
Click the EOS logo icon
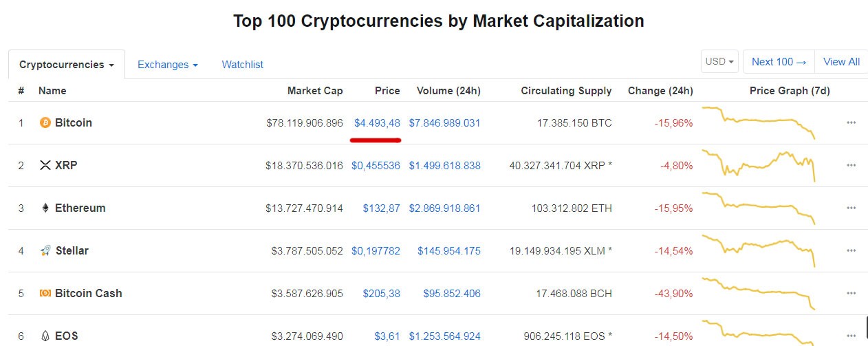45,336
